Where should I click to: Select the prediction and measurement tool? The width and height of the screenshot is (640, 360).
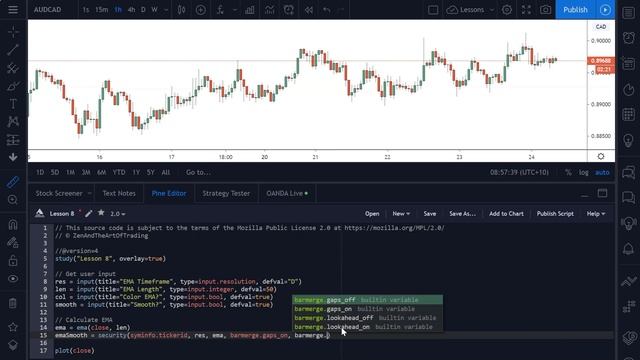click(13, 140)
